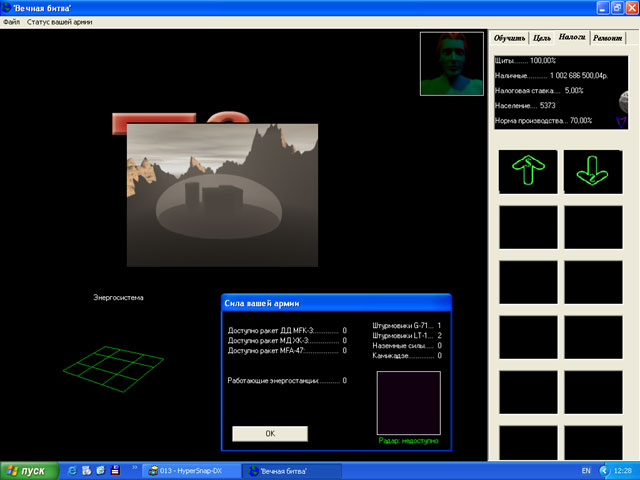This screenshot has height=480, width=640.
Task: Click the green down-arrow lower tax icon
Action: 592,171
